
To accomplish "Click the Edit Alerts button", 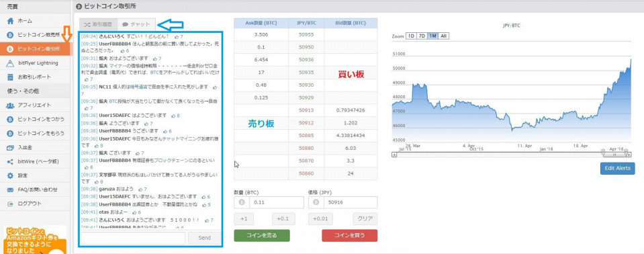I will click(x=617, y=168).
